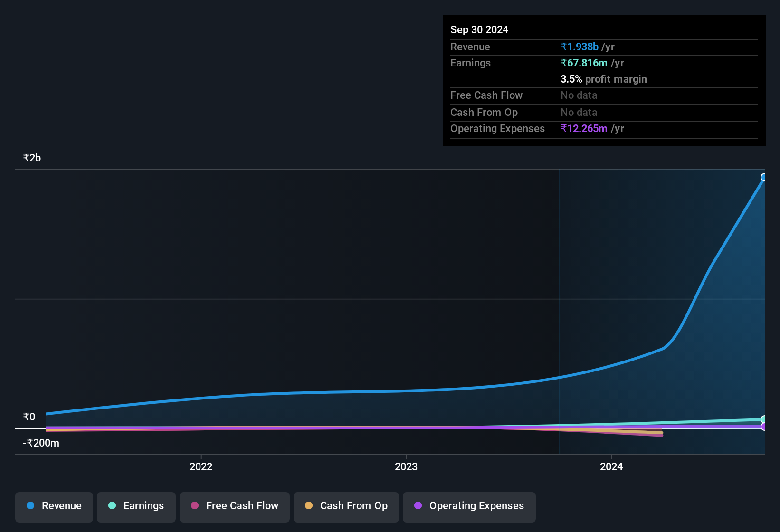Click the 2023 x-axis label
780x532 pixels.
(x=406, y=466)
